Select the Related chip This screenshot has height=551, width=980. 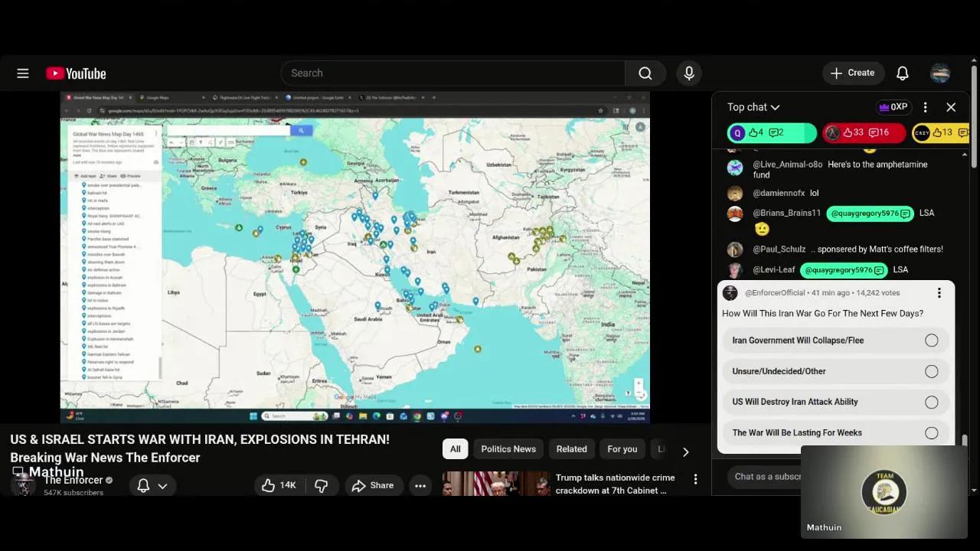coord(572,449)
